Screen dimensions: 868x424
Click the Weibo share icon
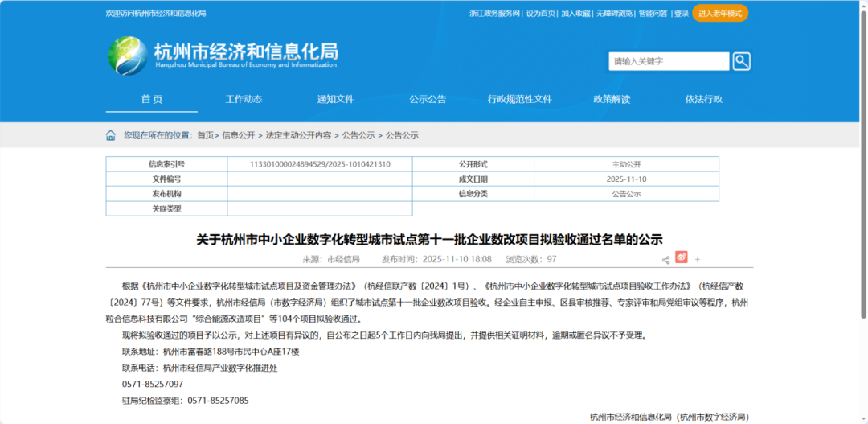coord(682,258)
